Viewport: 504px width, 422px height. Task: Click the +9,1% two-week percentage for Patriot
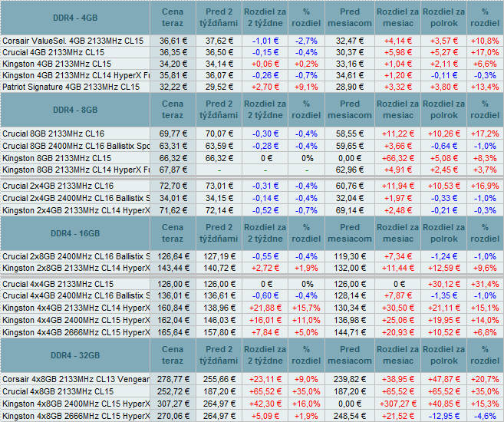tap(306, 87)
